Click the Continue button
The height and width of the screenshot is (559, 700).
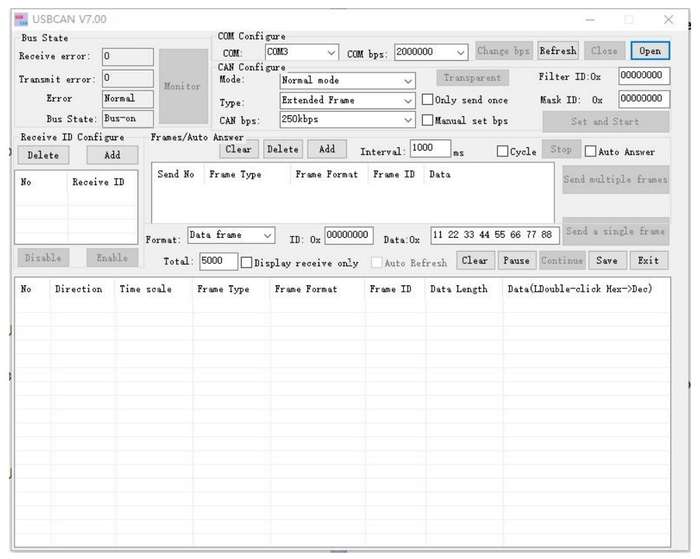(562, 260)
